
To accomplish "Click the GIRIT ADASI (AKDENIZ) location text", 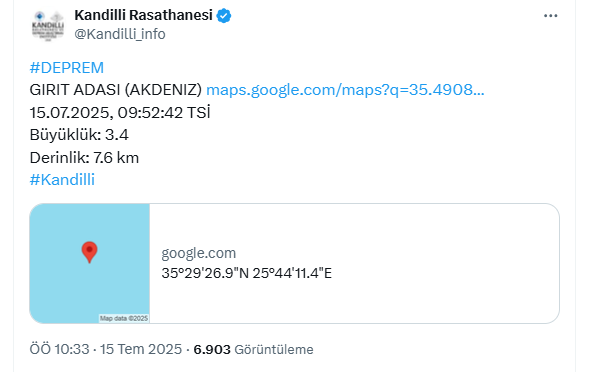I will 116,90.
